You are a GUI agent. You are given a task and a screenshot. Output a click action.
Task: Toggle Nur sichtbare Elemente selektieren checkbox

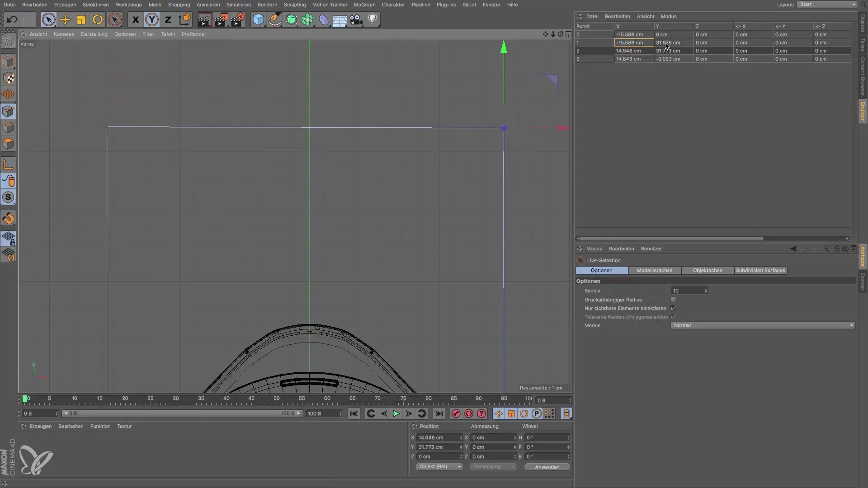(x=673, y=308)
